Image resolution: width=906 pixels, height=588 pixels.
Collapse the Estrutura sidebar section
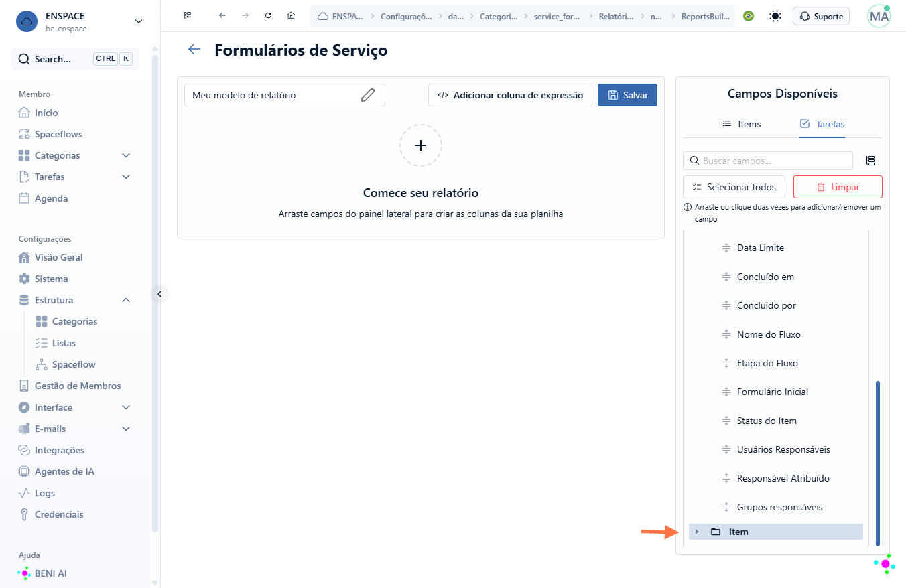pyautogui.click(x=126, y=300)
